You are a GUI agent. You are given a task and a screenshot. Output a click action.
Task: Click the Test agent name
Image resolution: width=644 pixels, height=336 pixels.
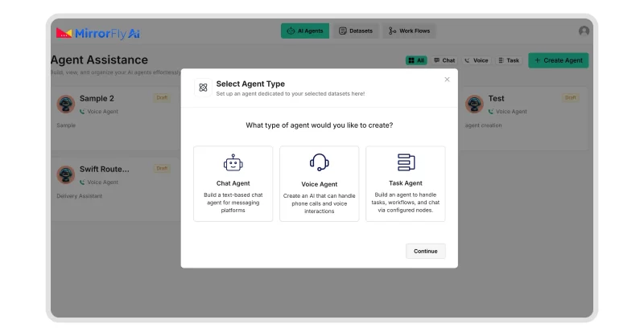pyautogui.click(x=496, y=98)
